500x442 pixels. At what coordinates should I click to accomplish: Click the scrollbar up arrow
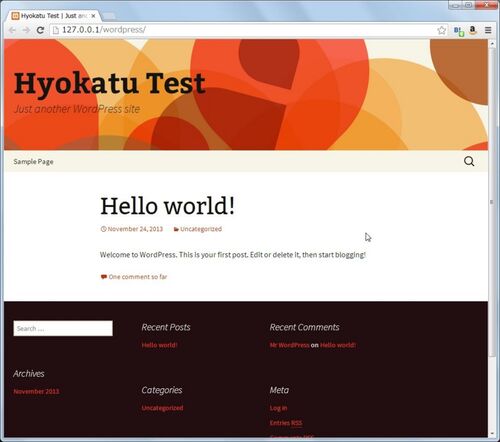tap(492, 43)
